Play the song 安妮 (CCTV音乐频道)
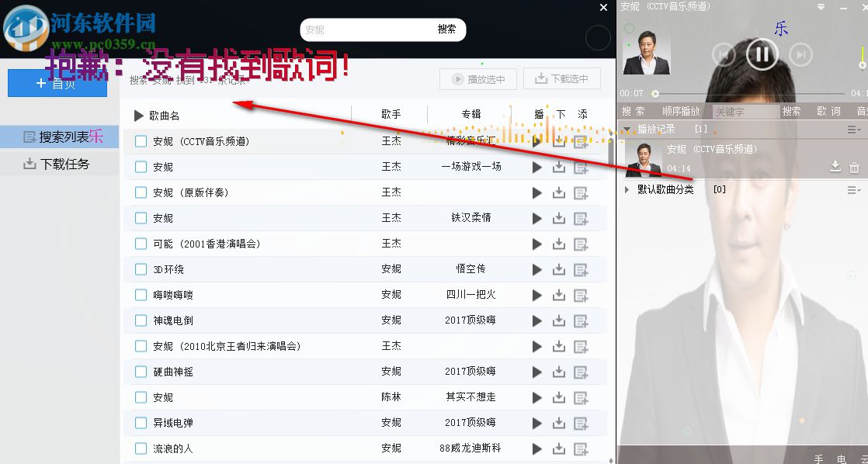Image resolution: width=868 pixels, height=464 pixels. (536, 140)
